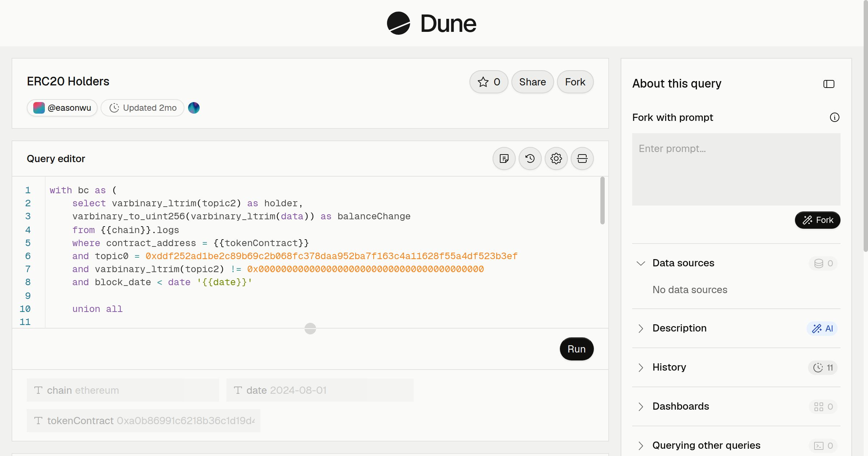
Task: Expand the Description section
Action: click(x=641, y=328)
